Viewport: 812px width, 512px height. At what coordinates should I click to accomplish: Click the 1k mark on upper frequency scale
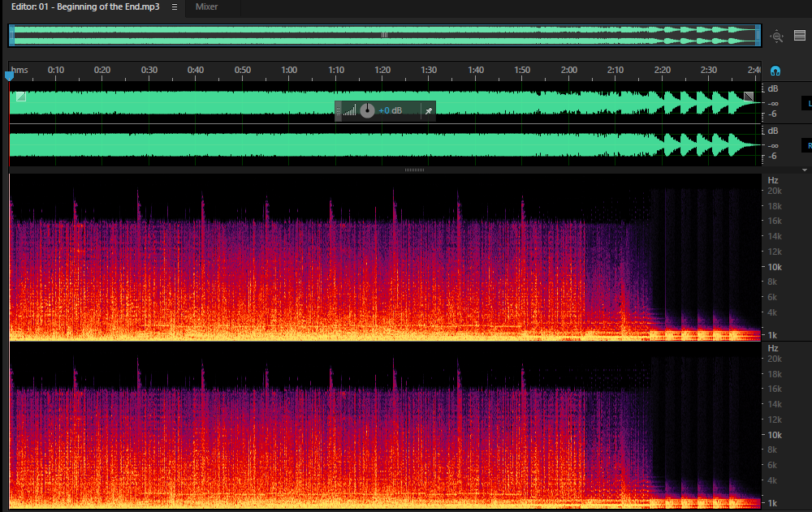[772, 335]
